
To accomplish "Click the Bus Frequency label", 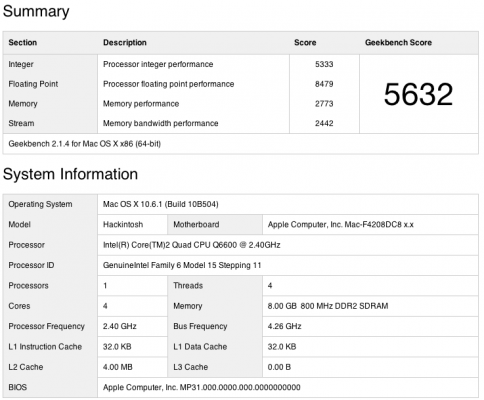I will (x=200, y=326).
